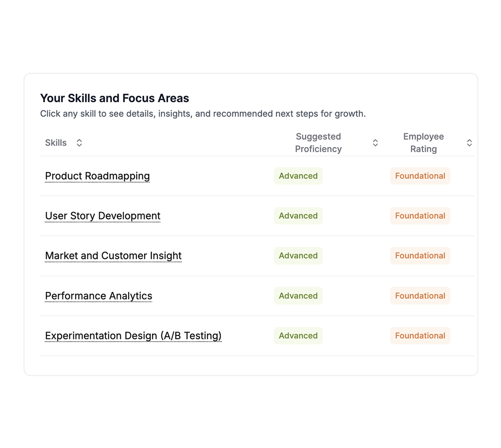View Market and Customer Insight details
Viewport: 501px width, 448px height.
(113, 256)
